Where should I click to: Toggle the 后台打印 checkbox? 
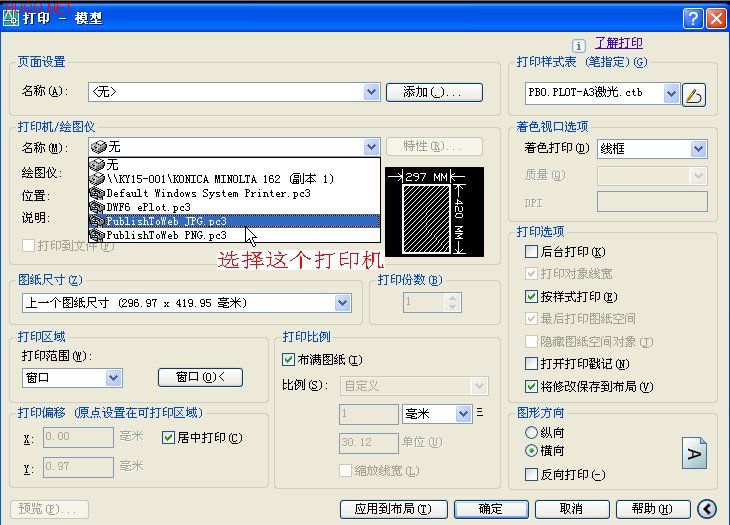531,252
